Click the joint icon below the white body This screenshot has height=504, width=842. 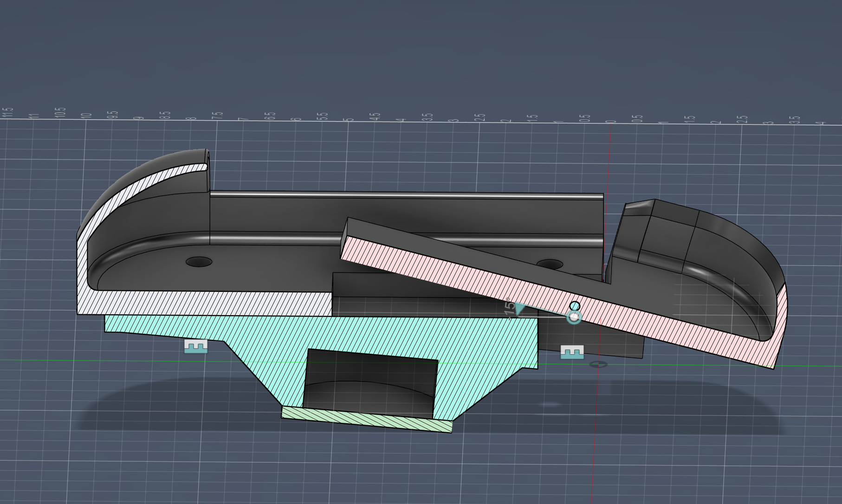pos(196,346)
